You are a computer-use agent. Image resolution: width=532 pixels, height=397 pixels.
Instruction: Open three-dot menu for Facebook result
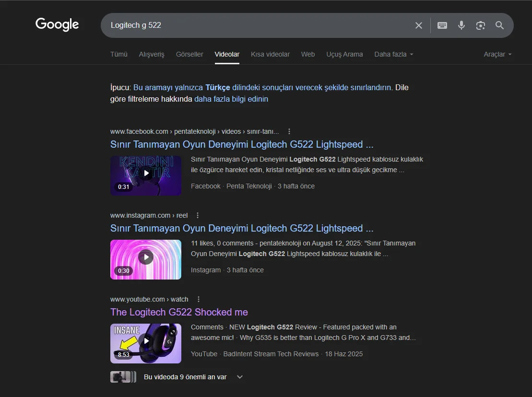coord(289,131)
